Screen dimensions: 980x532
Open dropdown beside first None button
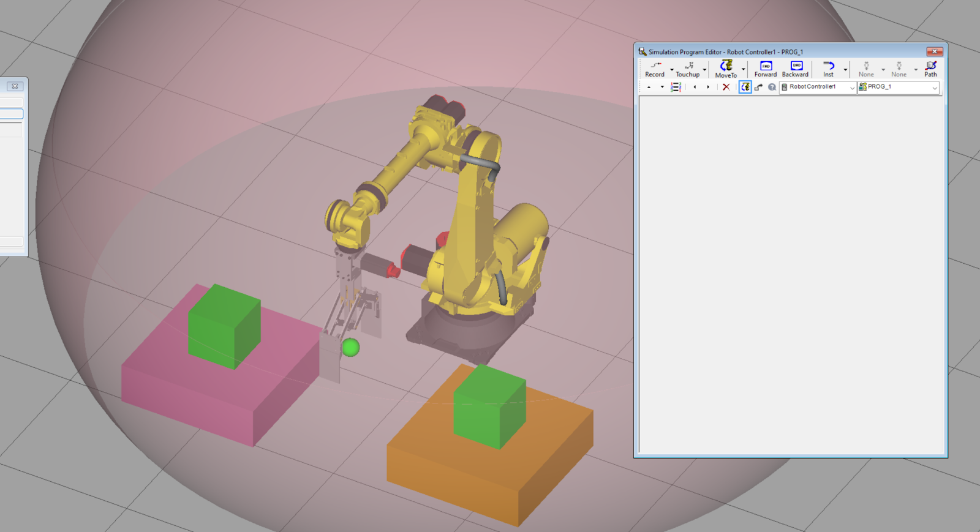883,70
